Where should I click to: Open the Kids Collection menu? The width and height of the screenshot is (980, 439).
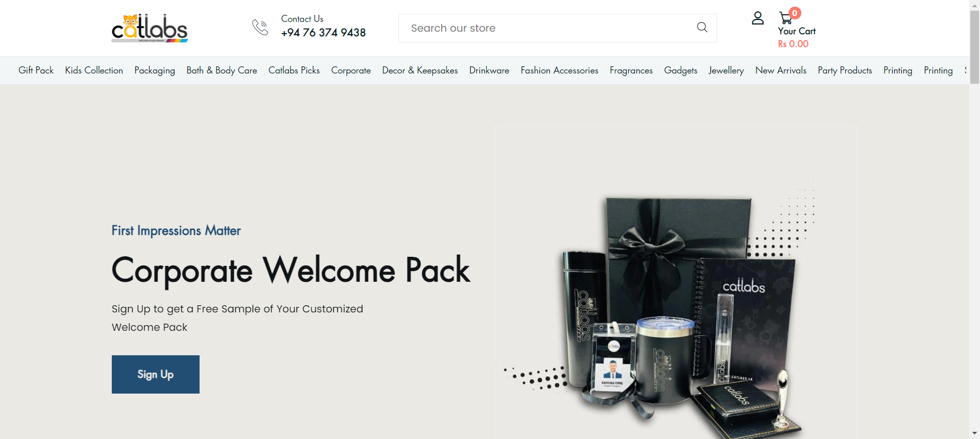(94, 70)
